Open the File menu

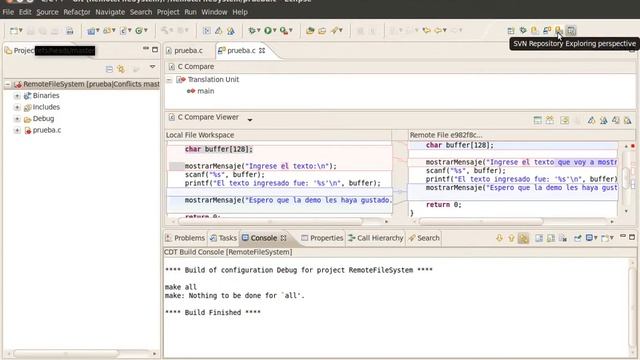coord(8,12)
